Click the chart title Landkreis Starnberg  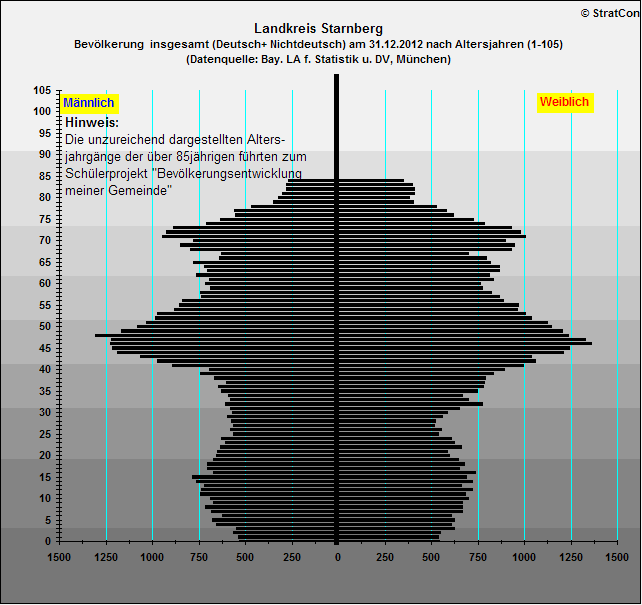click(318, 28)
